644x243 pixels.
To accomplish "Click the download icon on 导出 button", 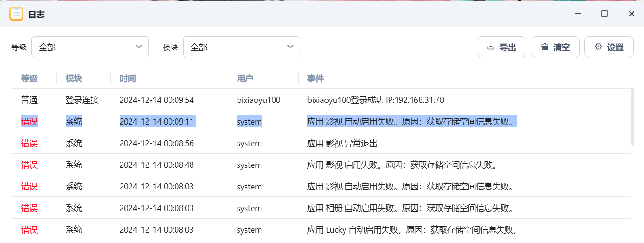I will pos(491,47).
